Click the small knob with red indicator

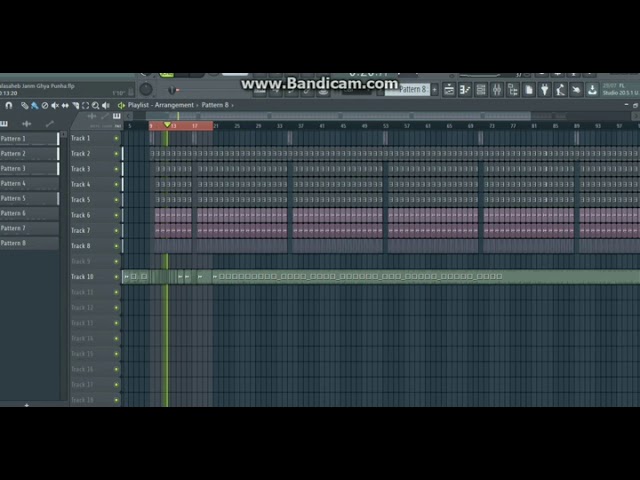(172, 90)
